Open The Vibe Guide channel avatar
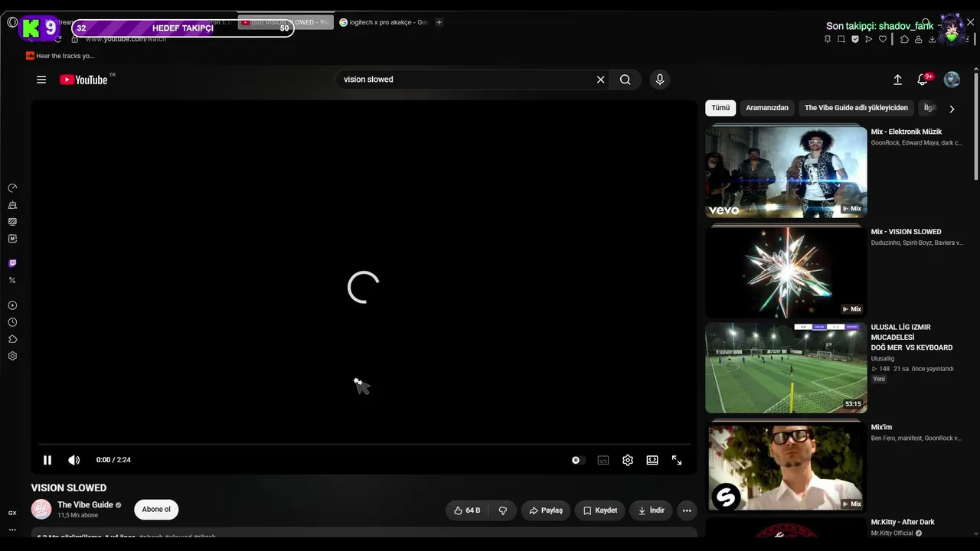 (41, 509)
